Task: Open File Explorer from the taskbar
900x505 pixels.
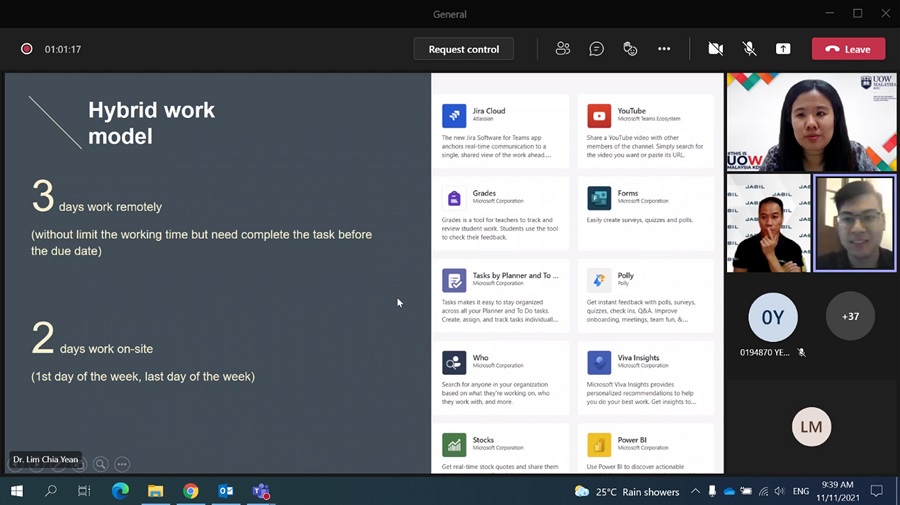Action: click(155, 491)
